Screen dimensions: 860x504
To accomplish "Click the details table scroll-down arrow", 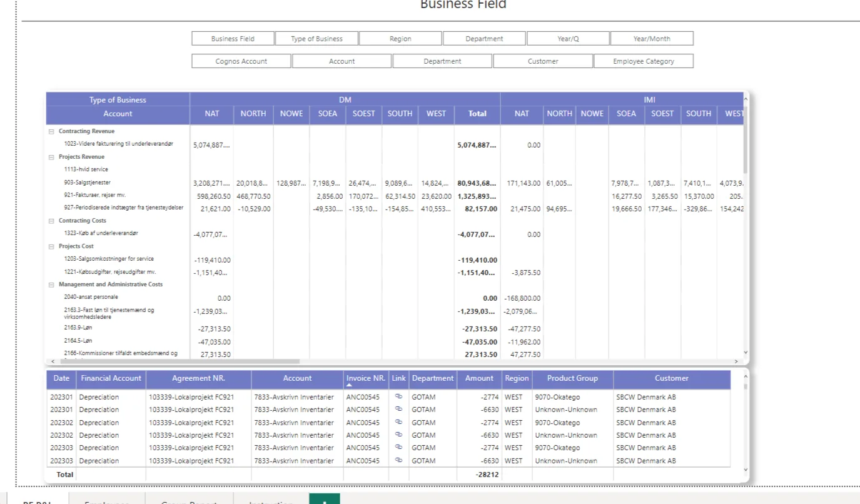I will tap(745, 469).
